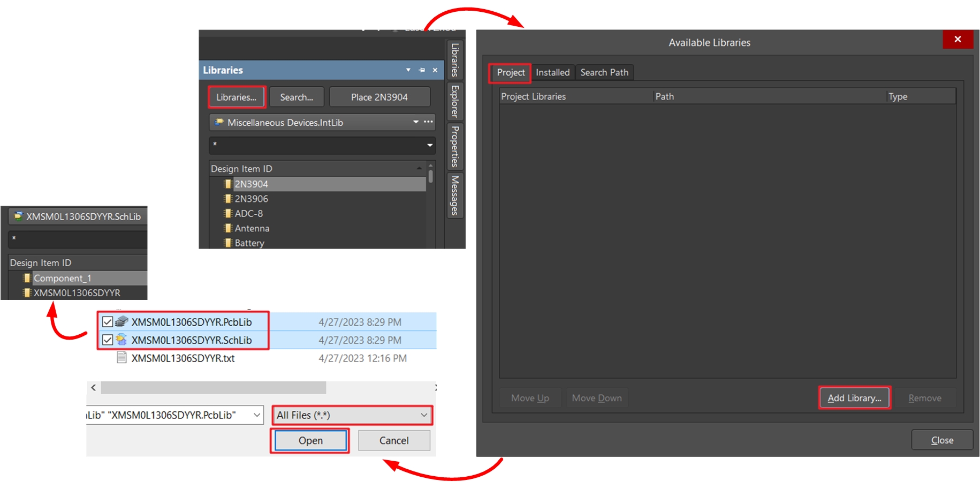Click the Libraries panel header dropdown arrow
Image resolution: width=980 pixels, height=488 pixels.
tap(408, 70)
